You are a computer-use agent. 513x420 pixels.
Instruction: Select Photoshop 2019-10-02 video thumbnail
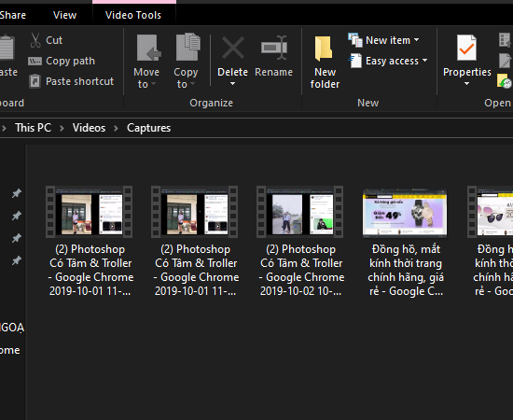(299, 212)
